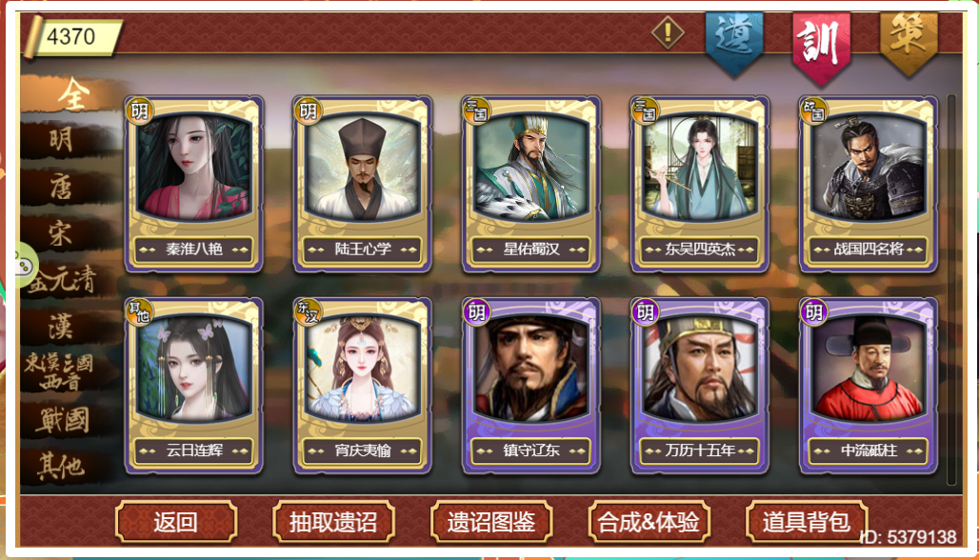Screen dimensions: 979x560
Task: Click the 抽取遗诏 button
Action: [x=333, y=521]
